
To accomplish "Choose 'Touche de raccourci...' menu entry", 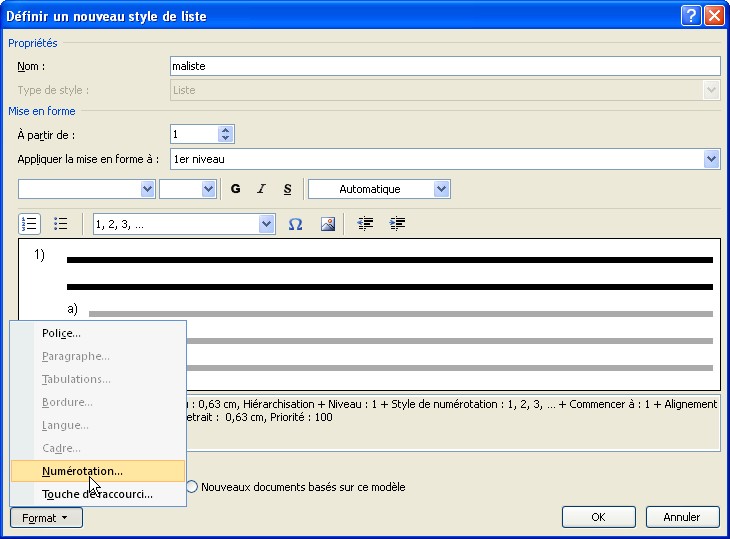I will (x=97, y=494).
